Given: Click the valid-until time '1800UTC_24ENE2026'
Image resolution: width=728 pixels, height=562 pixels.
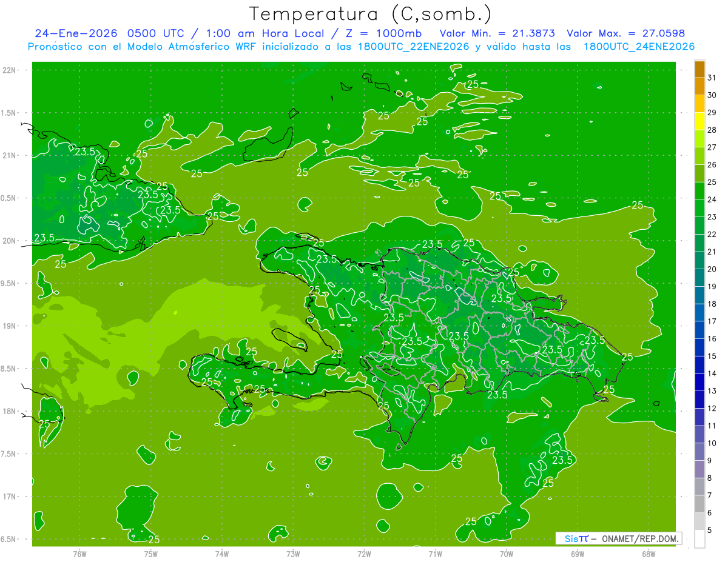Looking at the screenshot, I should pos(639,47).
